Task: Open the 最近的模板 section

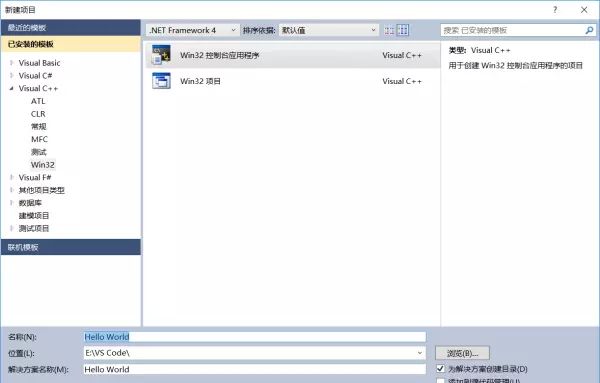Action: tap(71, 28)
